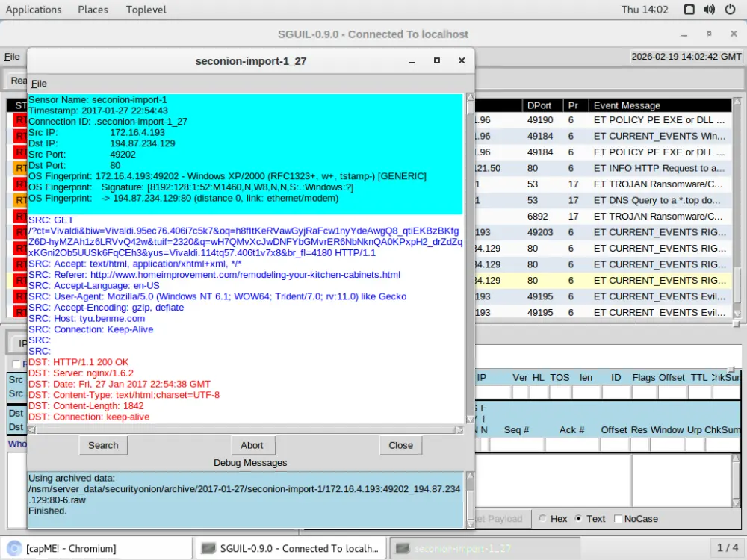This screenshot has height=560, width=747.
Task: Open the power menu icon
Action: [730, 10]
